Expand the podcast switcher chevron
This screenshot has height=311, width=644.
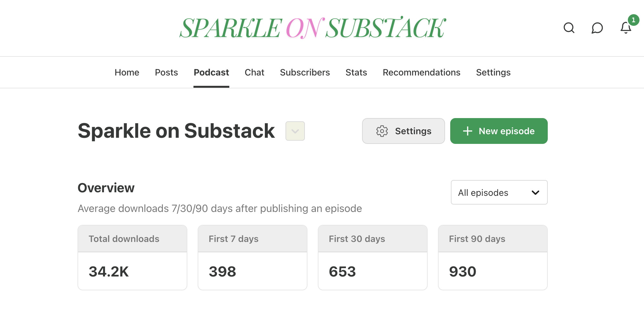tap(295, 131)
